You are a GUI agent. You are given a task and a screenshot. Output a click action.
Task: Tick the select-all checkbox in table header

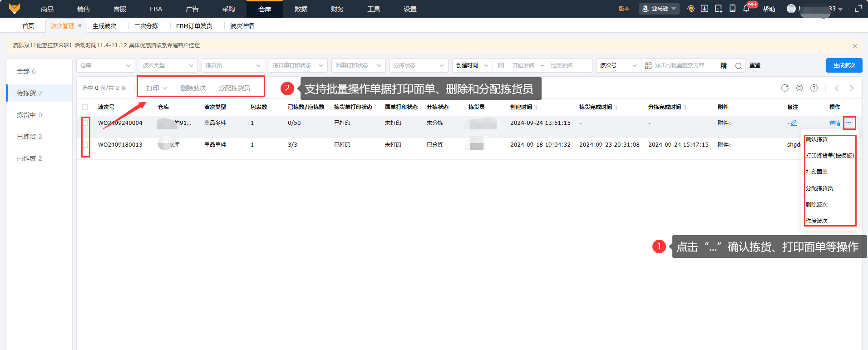click(x=85, y=107)
